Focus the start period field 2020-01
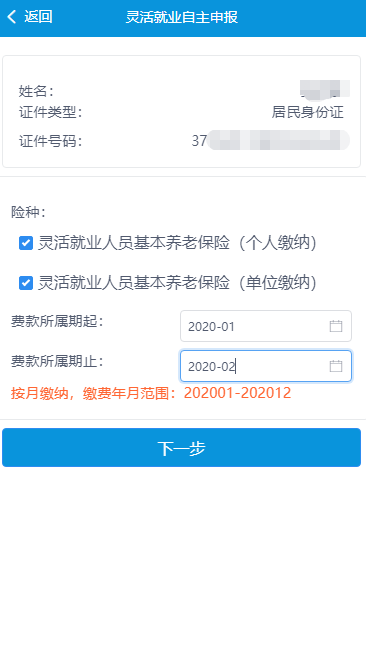Viewport: 366px width, 656px height. pyautogui.click(x=266, y=326)
